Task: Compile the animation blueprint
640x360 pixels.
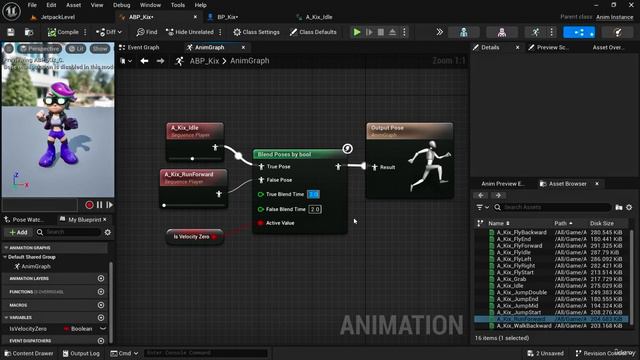Action: click(x=63, y=32)
